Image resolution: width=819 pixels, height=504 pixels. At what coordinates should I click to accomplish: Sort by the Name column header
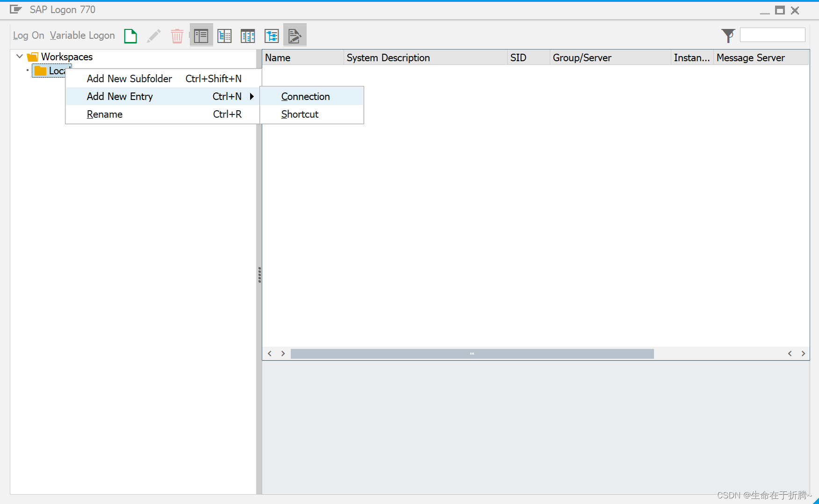click(x=303, y=57)
